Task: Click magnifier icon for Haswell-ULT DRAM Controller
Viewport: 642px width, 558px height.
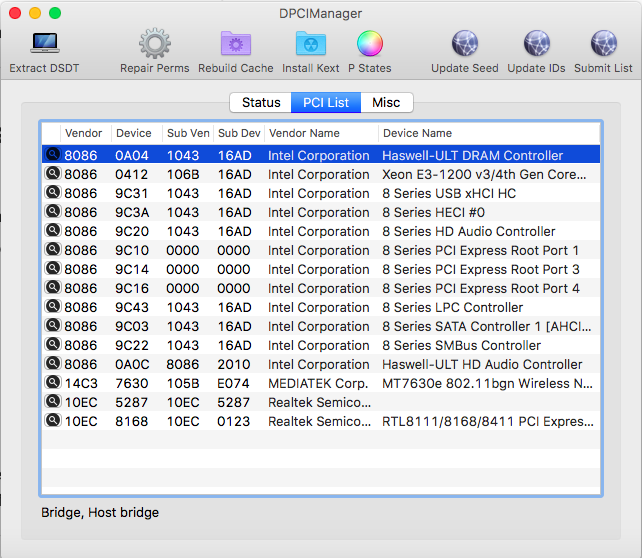Action: tap(52, 155)
